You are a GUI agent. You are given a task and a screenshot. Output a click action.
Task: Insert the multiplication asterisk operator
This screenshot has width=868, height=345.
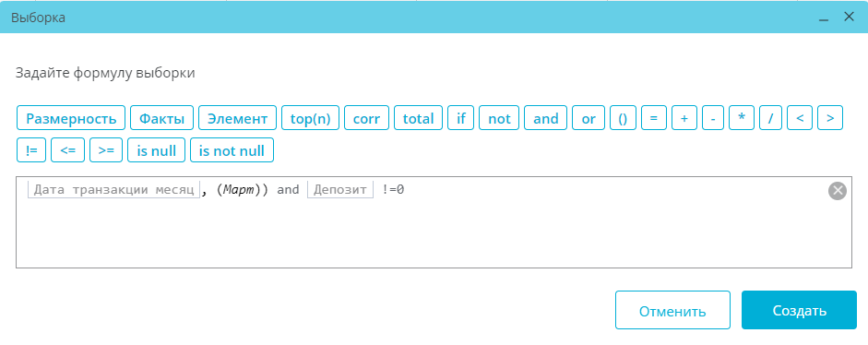pos(742,118)
